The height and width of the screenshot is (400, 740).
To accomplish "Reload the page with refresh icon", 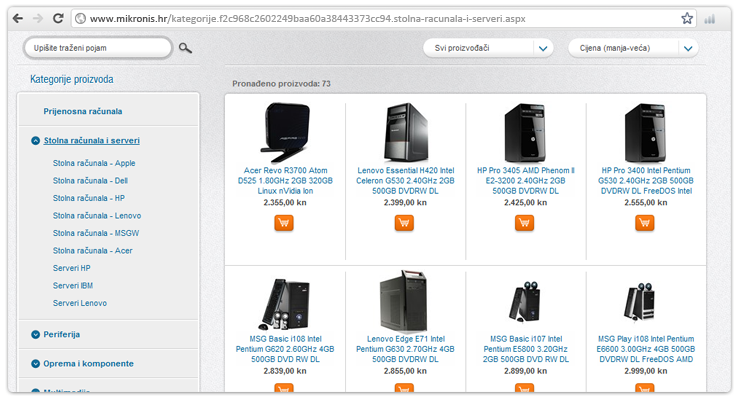I will (x=59, y=18).
